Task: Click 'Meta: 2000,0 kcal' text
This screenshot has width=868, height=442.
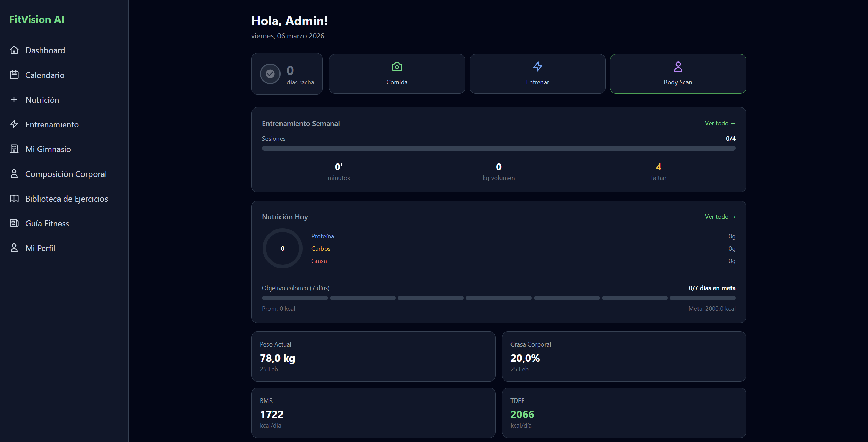Action: [x=712, y=309]
